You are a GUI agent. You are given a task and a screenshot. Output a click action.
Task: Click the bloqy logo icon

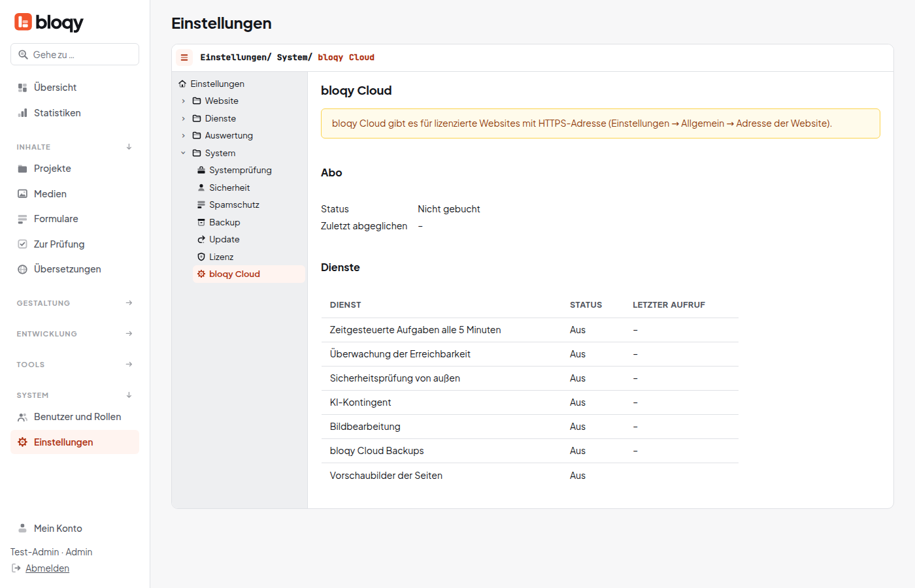23,22
